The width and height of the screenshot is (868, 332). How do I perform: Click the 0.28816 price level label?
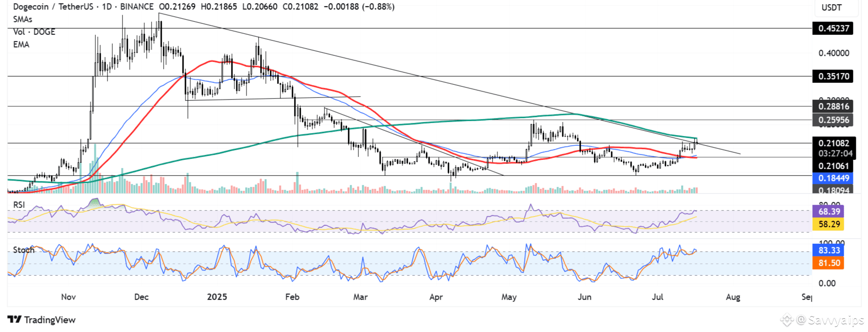[x=834, y=107]
